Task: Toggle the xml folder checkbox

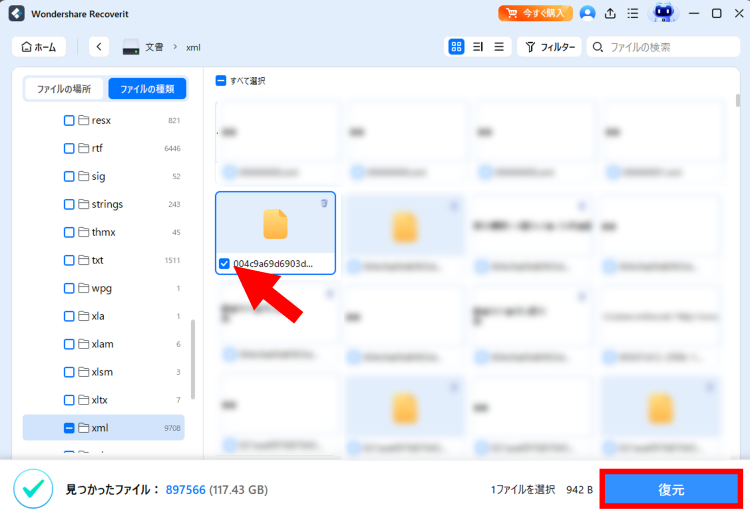Action: click(x=69, y=428)
